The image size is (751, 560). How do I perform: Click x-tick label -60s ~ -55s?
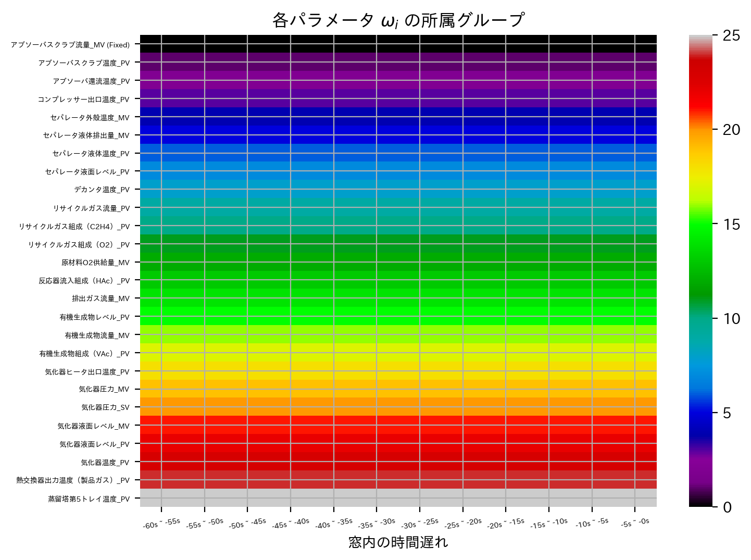pos(161,524)
